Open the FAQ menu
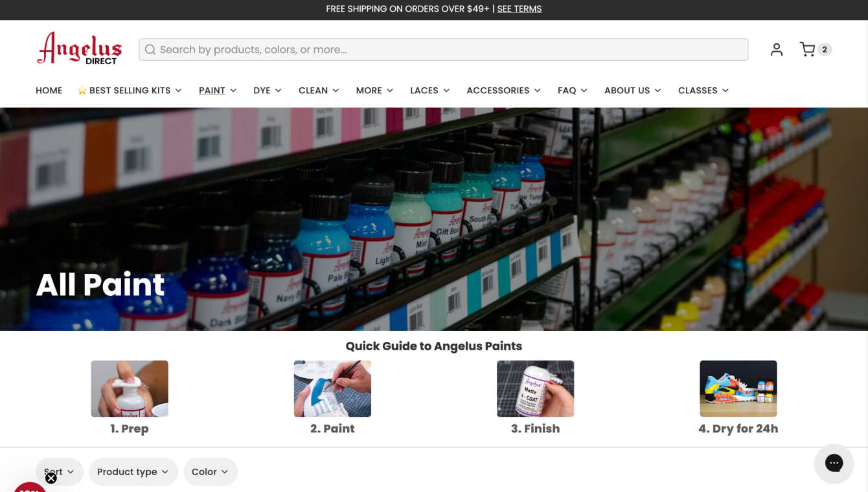 tap(573, 91)
